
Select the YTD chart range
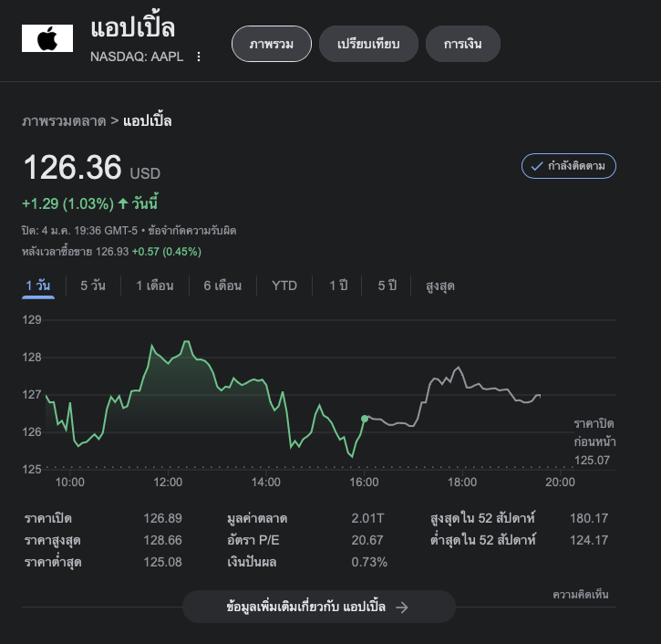[284, 286]
